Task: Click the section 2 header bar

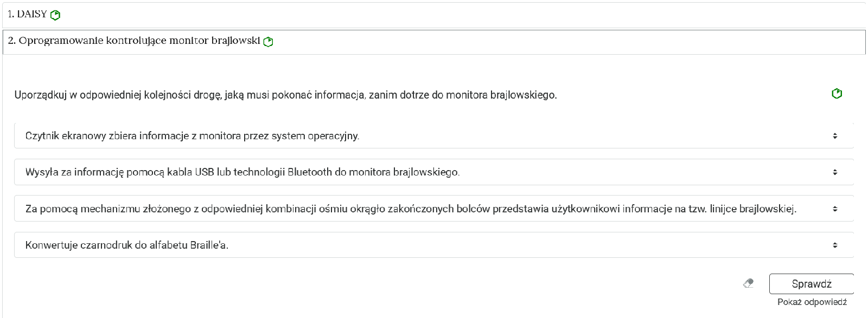Action: pyautogui.click(x=434, y=40)
